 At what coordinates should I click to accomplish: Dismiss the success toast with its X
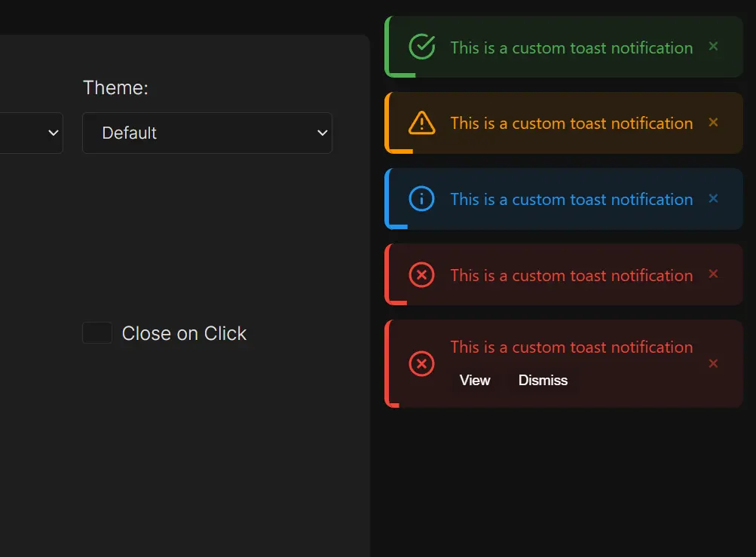[713, 47]
